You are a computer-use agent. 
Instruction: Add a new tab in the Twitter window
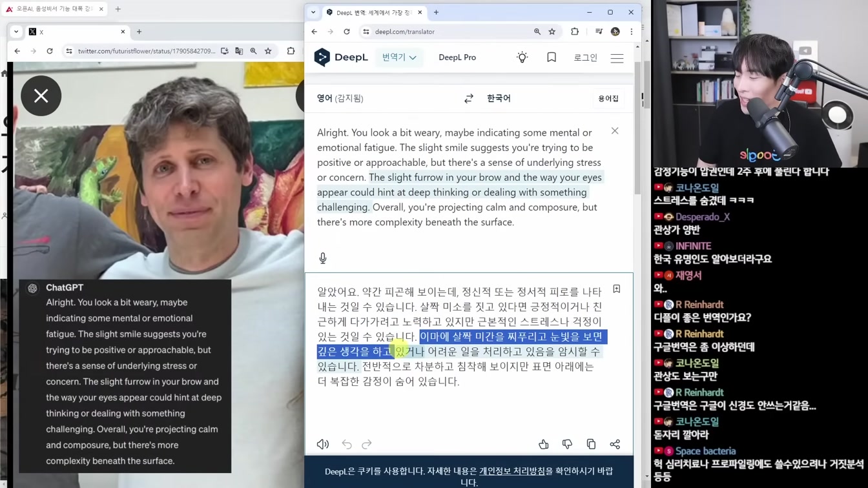139,32
